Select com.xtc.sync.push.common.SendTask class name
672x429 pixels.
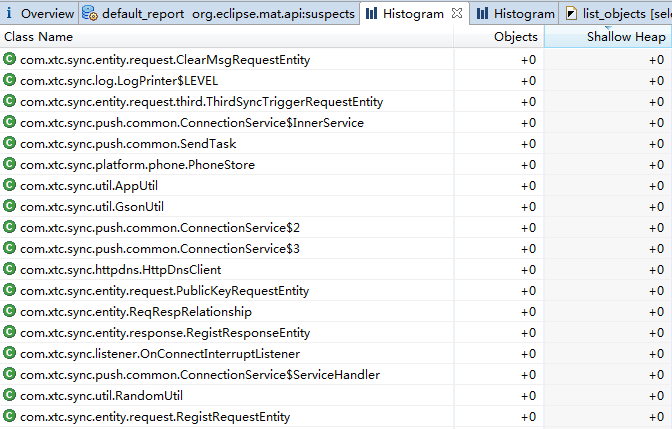128,144
